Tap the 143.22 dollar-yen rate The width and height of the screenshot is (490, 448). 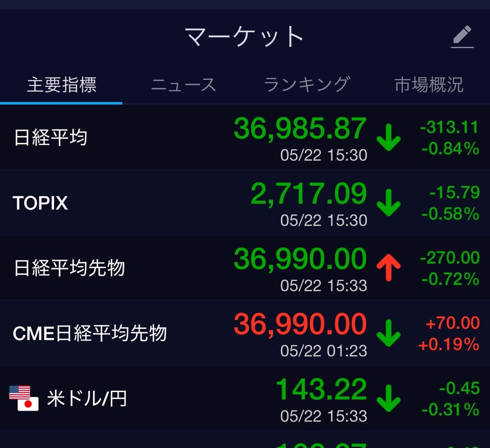(x=321, y=389)
